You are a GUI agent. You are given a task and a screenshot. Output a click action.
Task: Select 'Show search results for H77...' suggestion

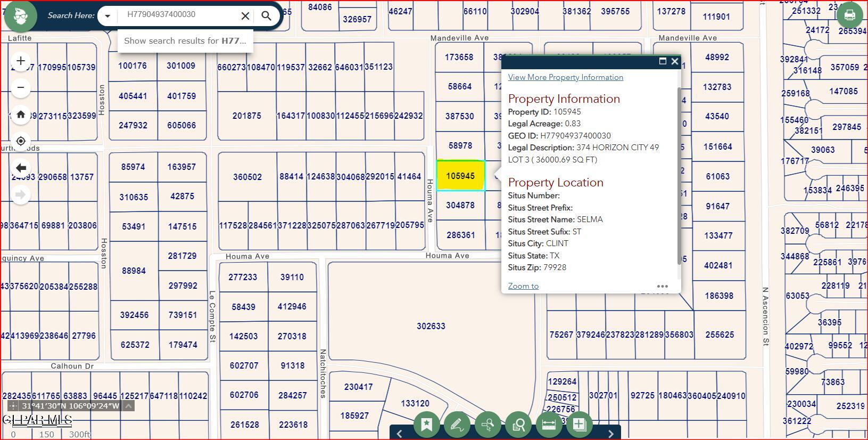[x=185, y=41]
